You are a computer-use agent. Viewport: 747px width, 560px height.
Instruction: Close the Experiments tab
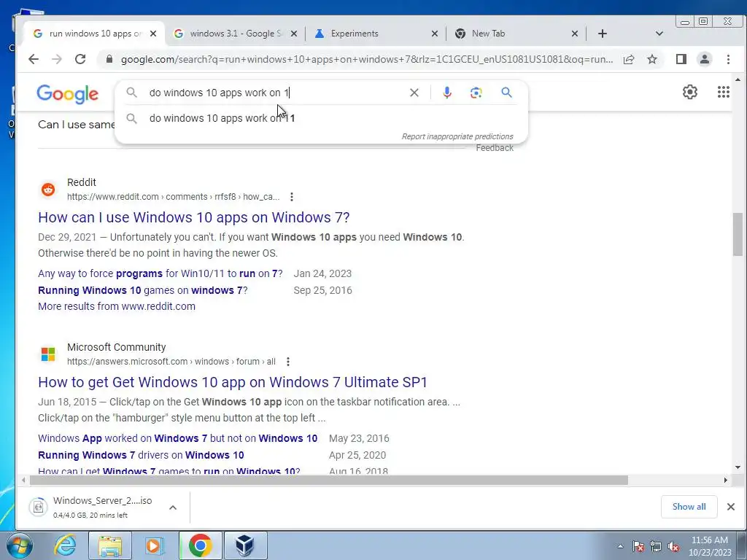(x=435, y=34)
